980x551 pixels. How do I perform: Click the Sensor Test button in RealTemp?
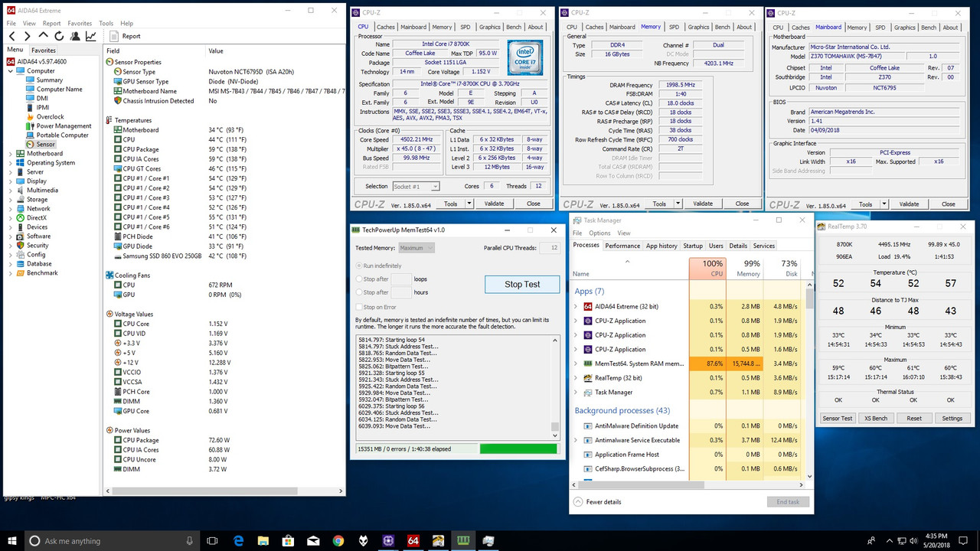tap(837, 419)
